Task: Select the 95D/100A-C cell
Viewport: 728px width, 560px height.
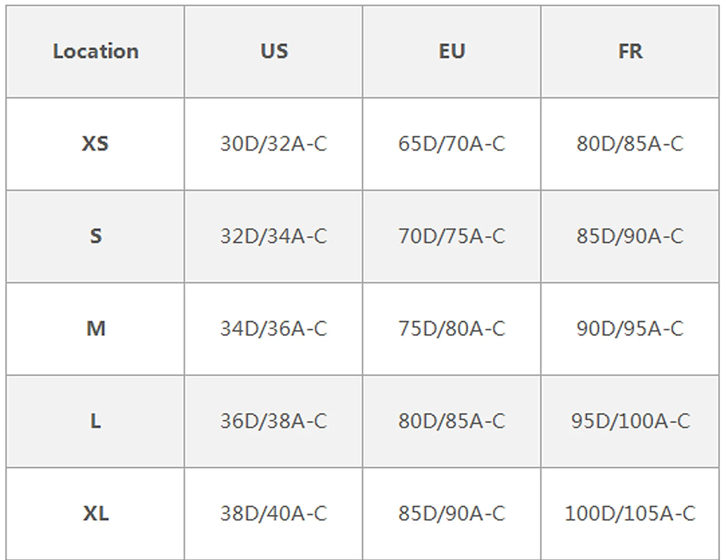Action: pyautogui.click(x=630, y=421)
